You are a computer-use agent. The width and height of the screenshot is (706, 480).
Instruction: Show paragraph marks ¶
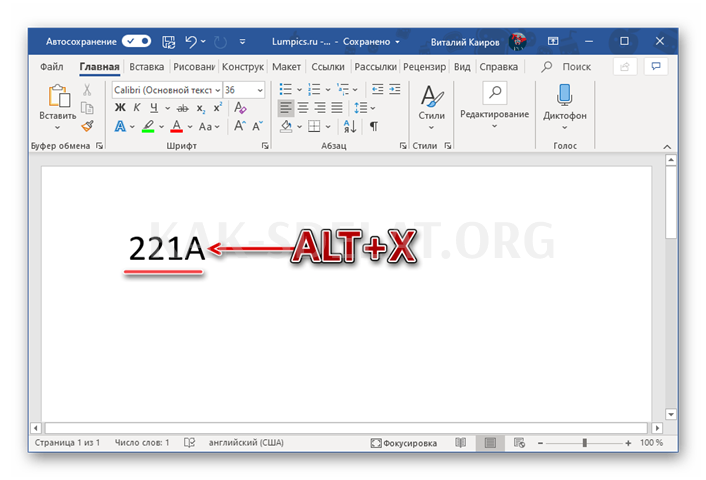pyautogui.click(x=374, y=126)
